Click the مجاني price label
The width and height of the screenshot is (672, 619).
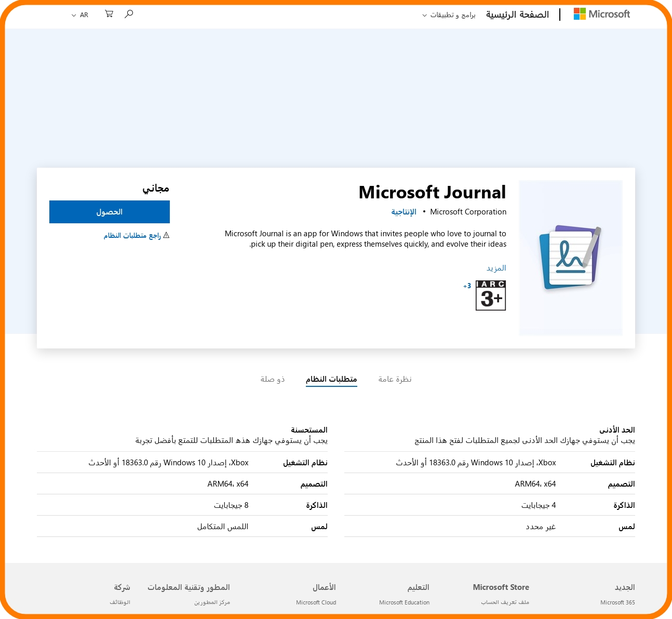pos(156,188)
